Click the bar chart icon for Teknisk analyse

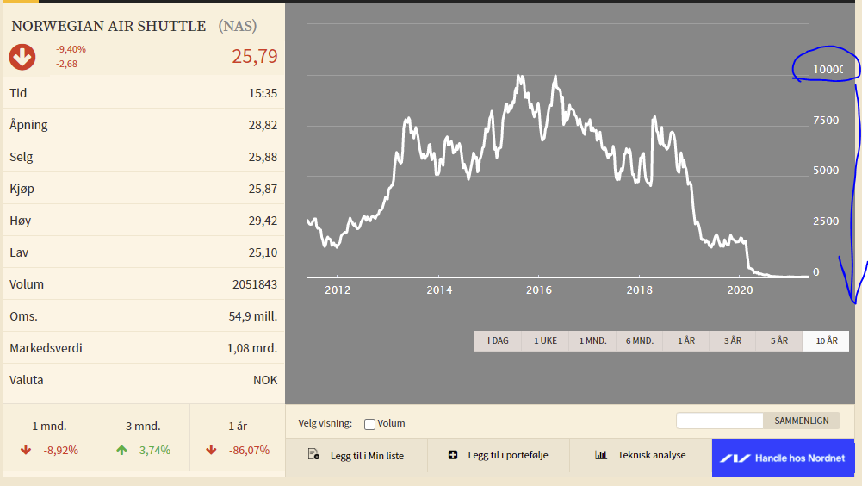point(601,454)
